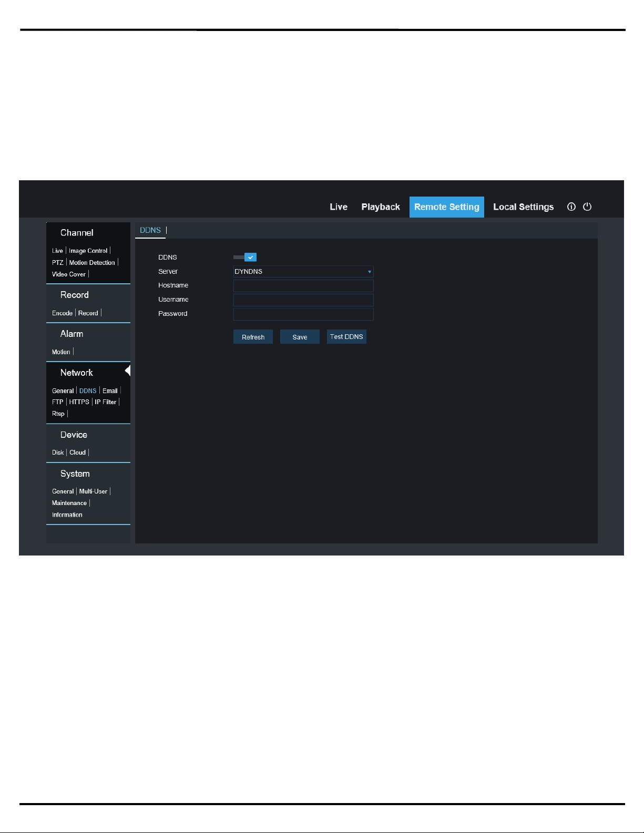Open IP Filter settings
Viewport: 644px width, 833px height.
coord(106,402)
